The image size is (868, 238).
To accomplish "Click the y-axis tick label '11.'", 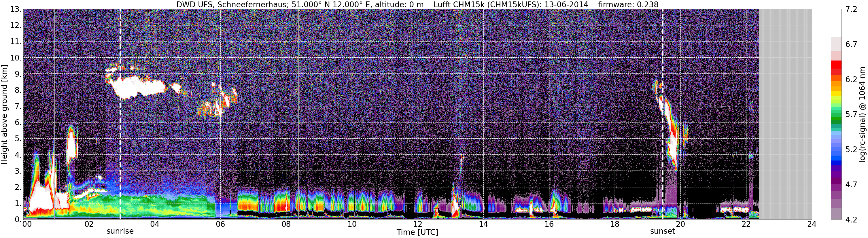I will (16, 42).
